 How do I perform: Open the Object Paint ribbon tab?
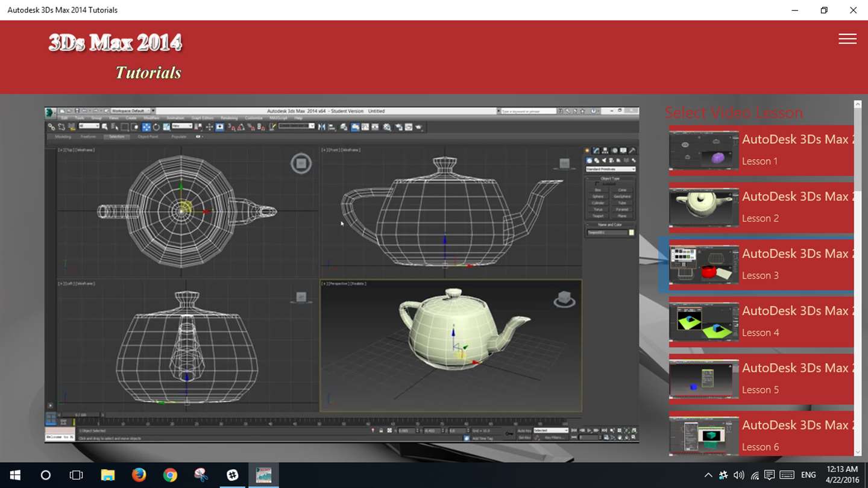click(x=148, y=137)
